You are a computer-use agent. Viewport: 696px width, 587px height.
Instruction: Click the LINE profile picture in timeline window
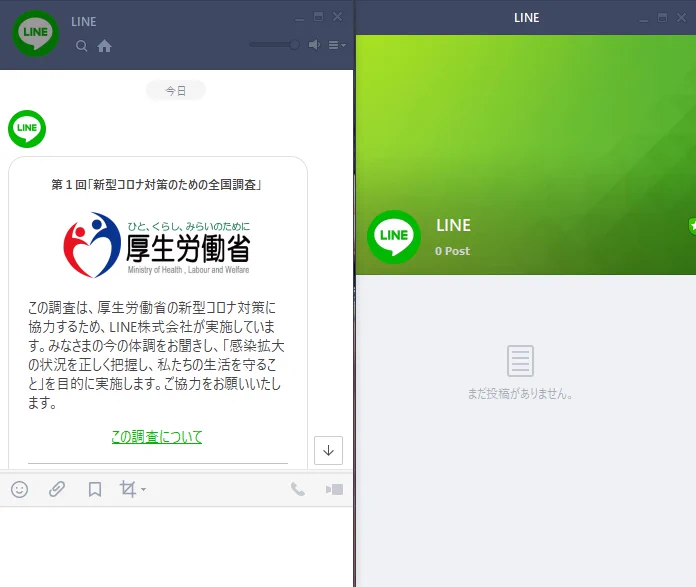pyautogui.click(x=394, y=237)
